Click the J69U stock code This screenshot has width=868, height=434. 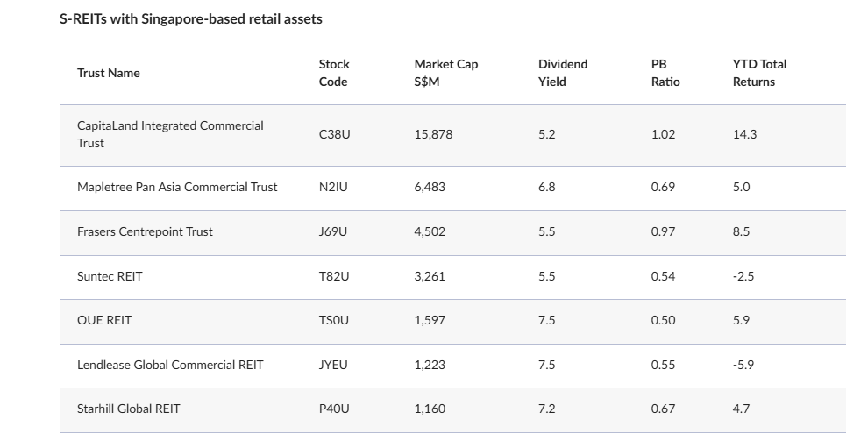coord(333,231)
